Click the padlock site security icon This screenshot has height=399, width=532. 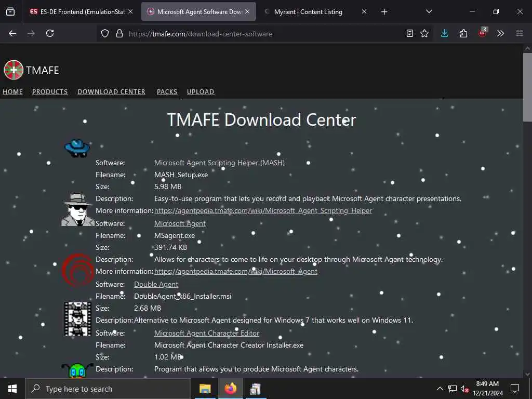click(119, 34)
